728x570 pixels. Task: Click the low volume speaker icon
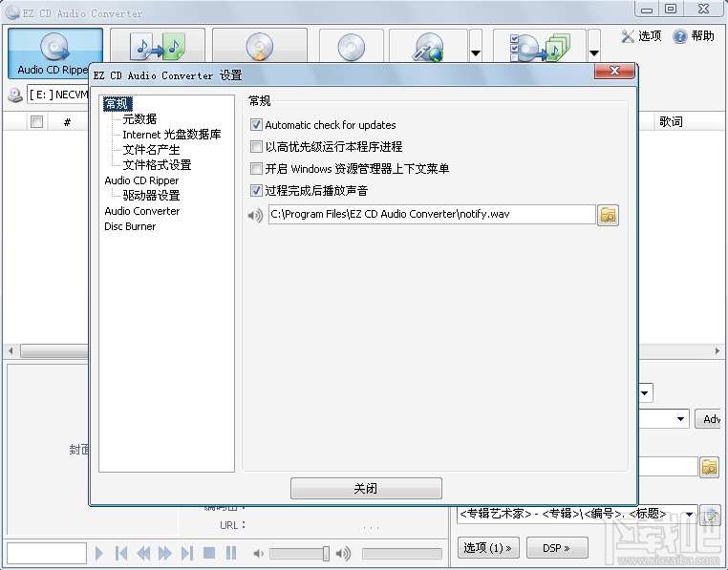tap(259, 553)
